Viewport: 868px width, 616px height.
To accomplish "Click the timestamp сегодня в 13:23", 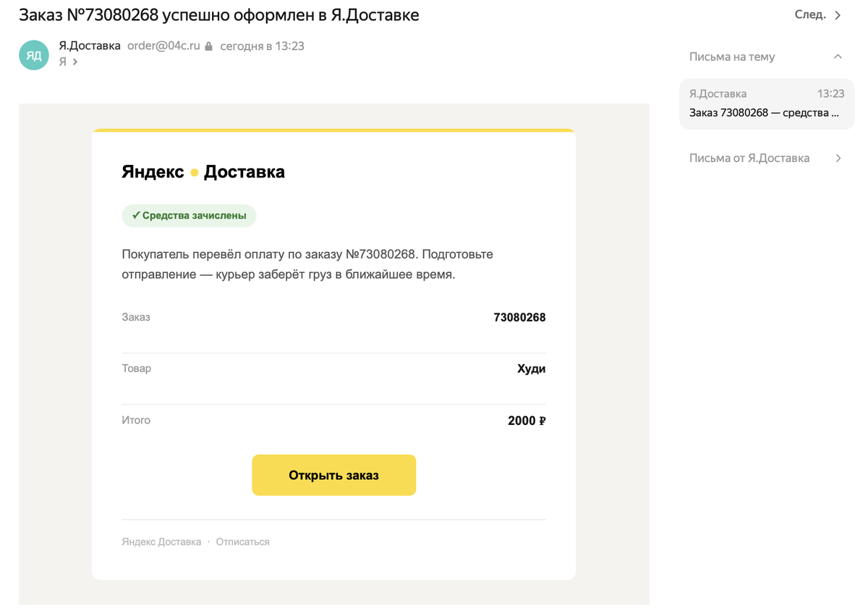I will pos(262,46).
